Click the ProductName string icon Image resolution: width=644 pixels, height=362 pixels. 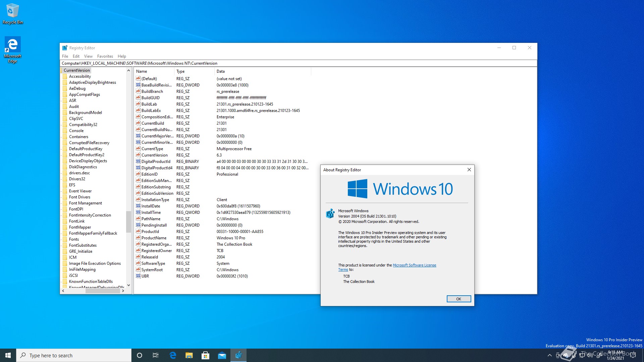point(138,238)
